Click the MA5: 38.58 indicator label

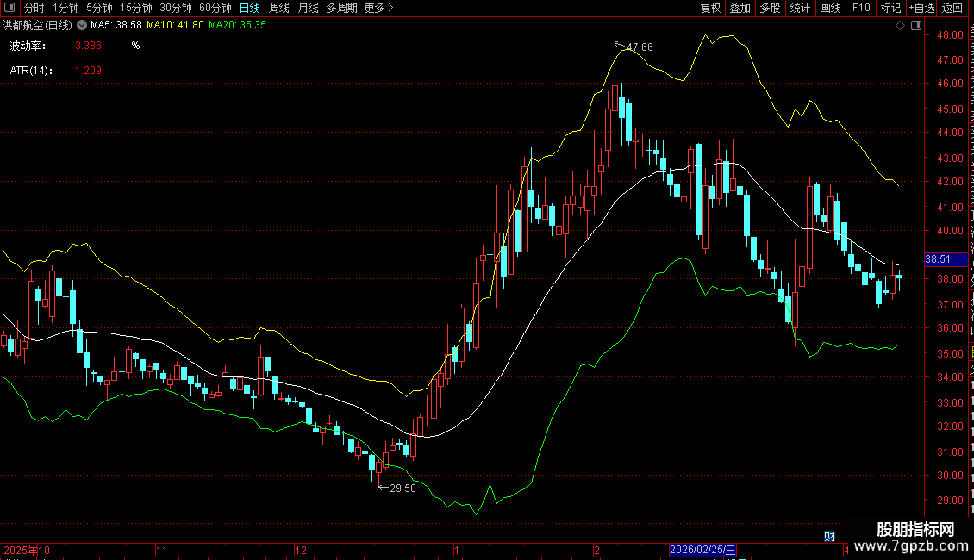(116, 26)
